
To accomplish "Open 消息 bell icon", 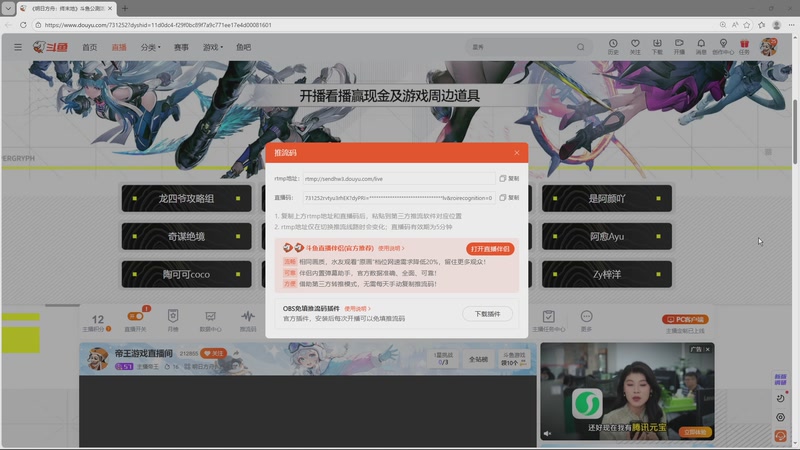I will (x=701, y=46).
